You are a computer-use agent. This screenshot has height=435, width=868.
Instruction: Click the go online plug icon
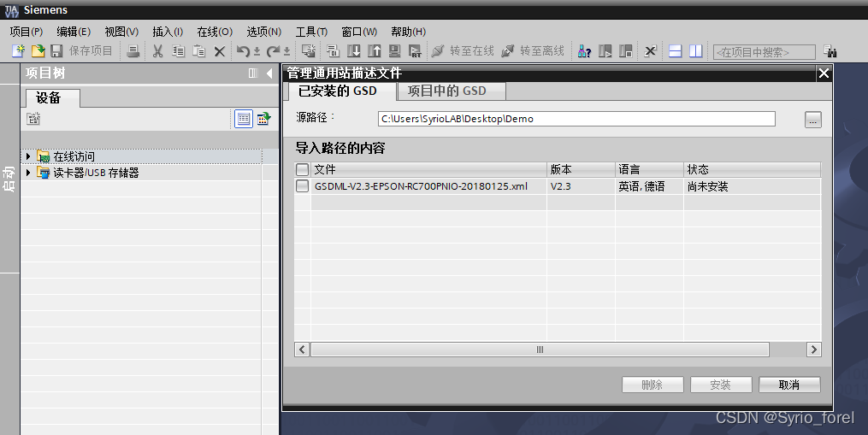pos(437,51)
